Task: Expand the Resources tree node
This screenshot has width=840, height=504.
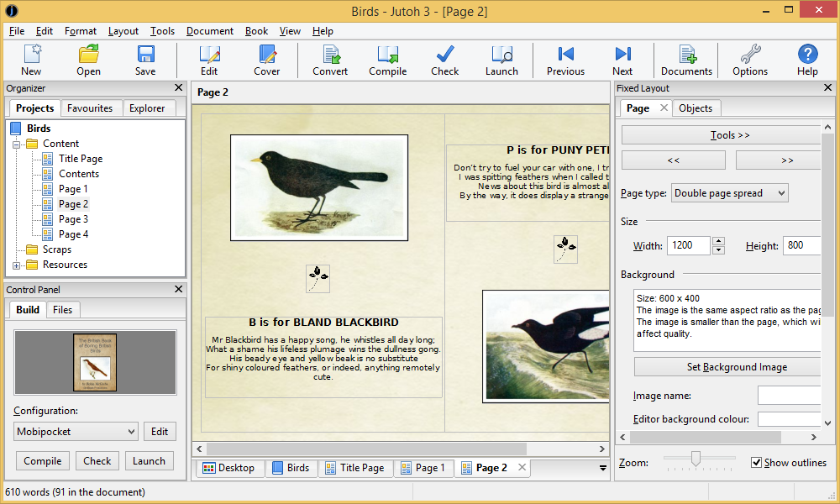Action: 17,264
